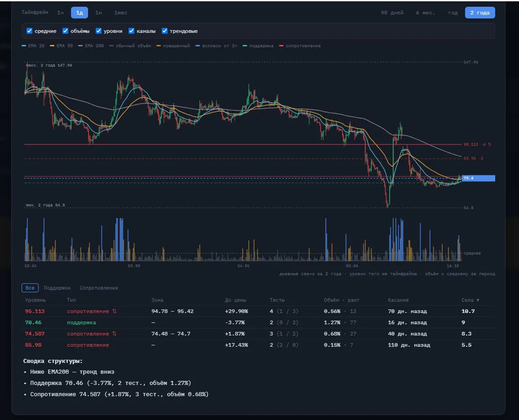This screenshot has width=519, height=420.
Task: Select the 85.98 level value
Action: point(33,345)
